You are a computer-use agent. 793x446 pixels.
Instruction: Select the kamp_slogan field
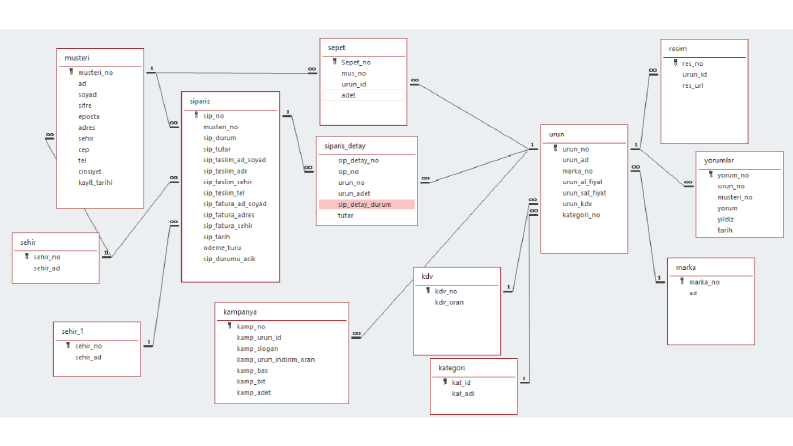click(x=257, y=349)
